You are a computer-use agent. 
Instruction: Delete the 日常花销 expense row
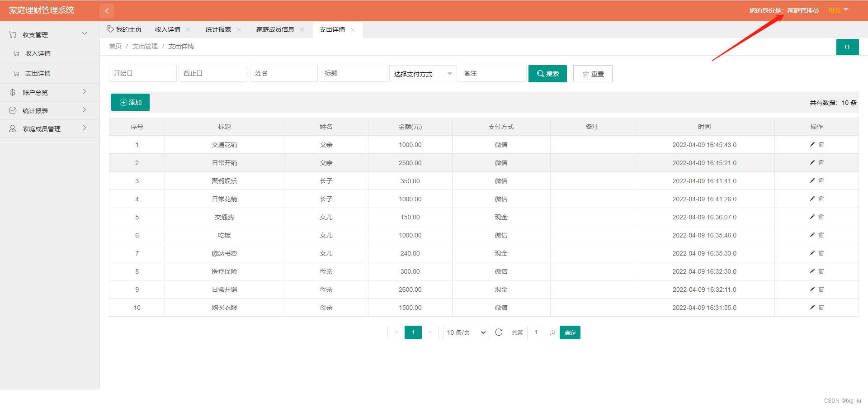pos(821,199)
